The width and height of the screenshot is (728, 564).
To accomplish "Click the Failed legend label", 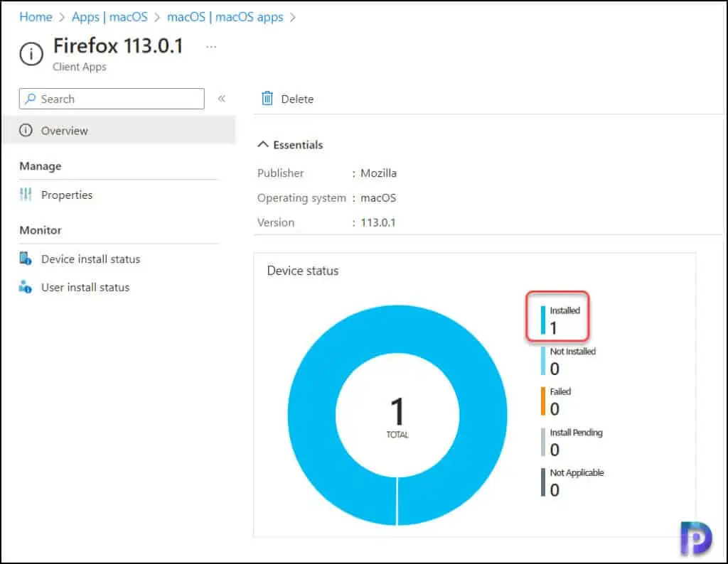I will 560,391.
